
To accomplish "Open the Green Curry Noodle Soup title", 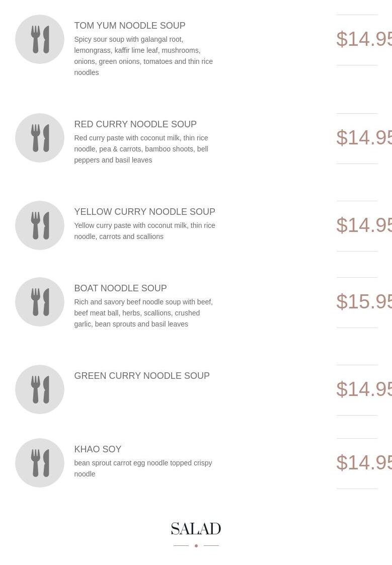I will (x=142, y=376).
